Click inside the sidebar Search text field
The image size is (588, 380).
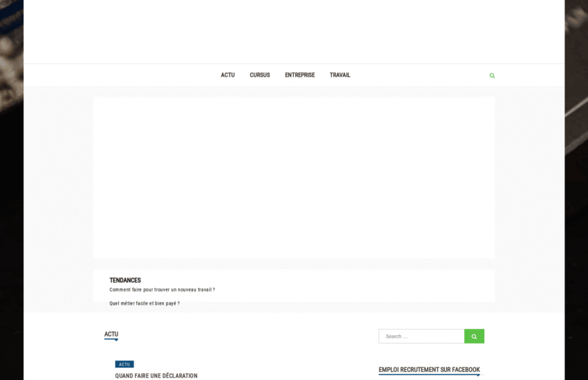421,336
